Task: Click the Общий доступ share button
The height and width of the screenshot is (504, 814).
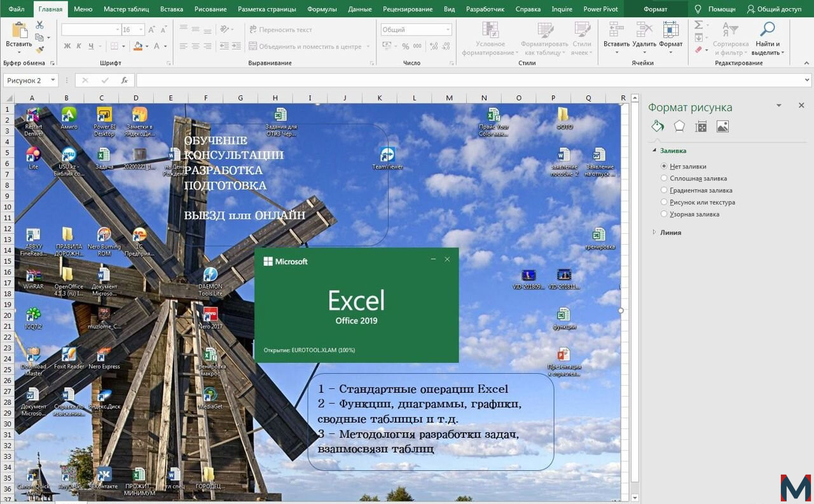Action: click(774, 9)
